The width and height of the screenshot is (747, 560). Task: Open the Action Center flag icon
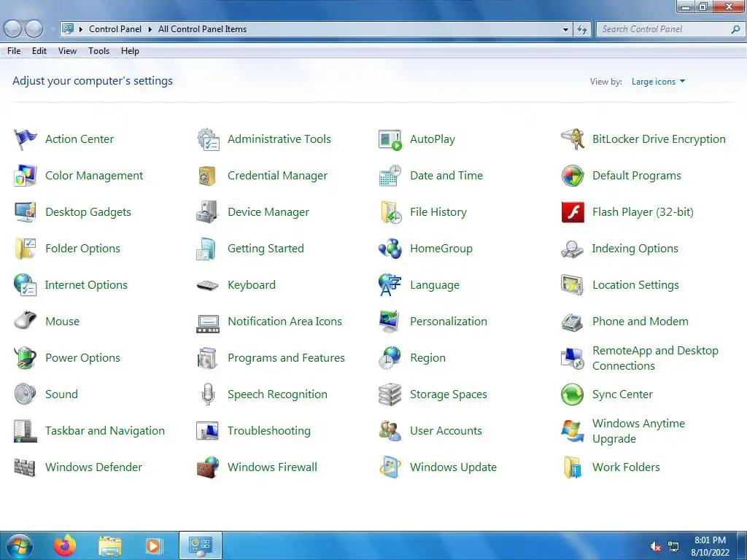pos(26,139)
